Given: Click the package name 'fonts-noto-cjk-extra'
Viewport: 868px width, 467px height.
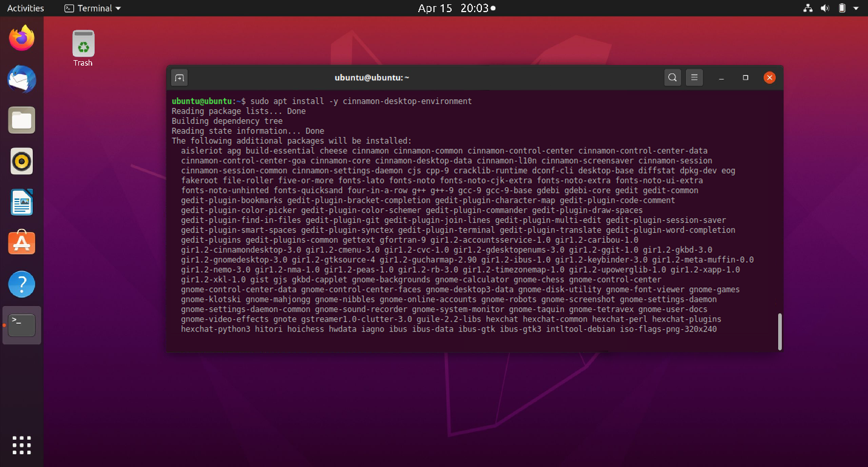Looking at the screenshot, I should [486, 180].
